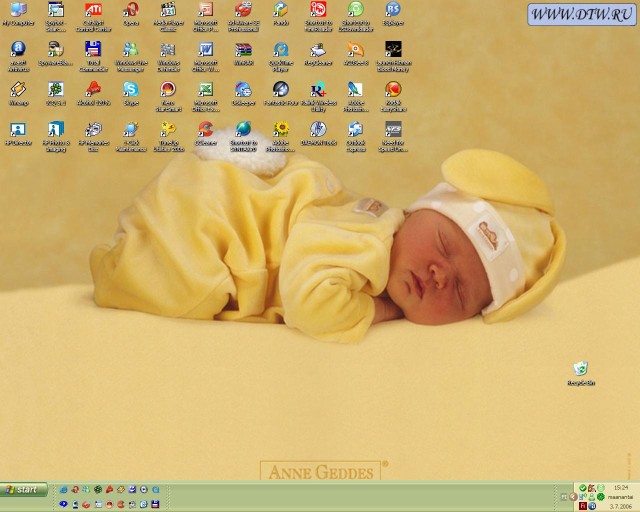Select the CCleaner desktop shortcut
Image resolution: width=640 pixels, height=512 pixels.
coord(206,133)
